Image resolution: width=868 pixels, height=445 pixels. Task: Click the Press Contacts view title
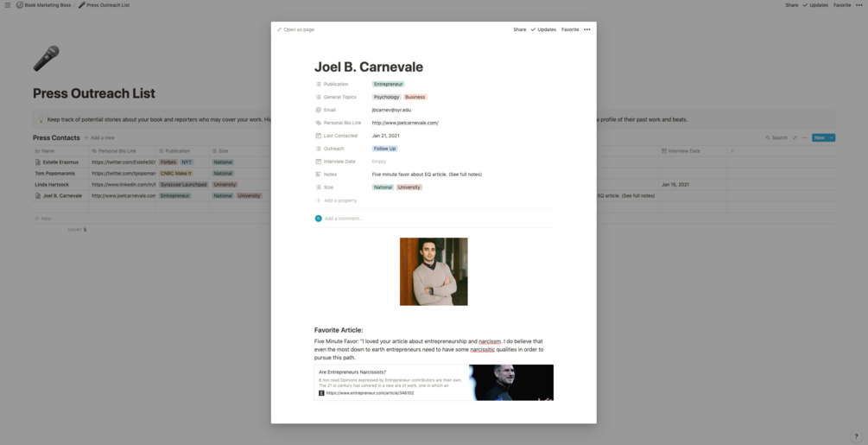(x=56, y=137)
